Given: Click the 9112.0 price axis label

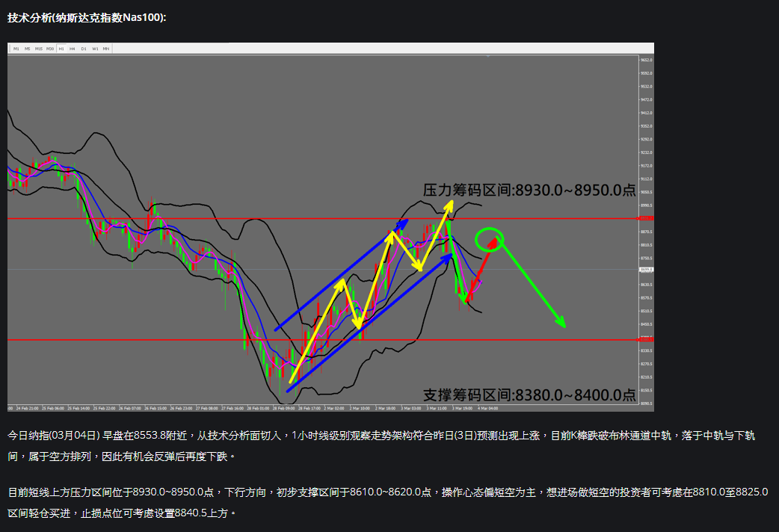Looking at the screenshot, I should pos(647,179).
